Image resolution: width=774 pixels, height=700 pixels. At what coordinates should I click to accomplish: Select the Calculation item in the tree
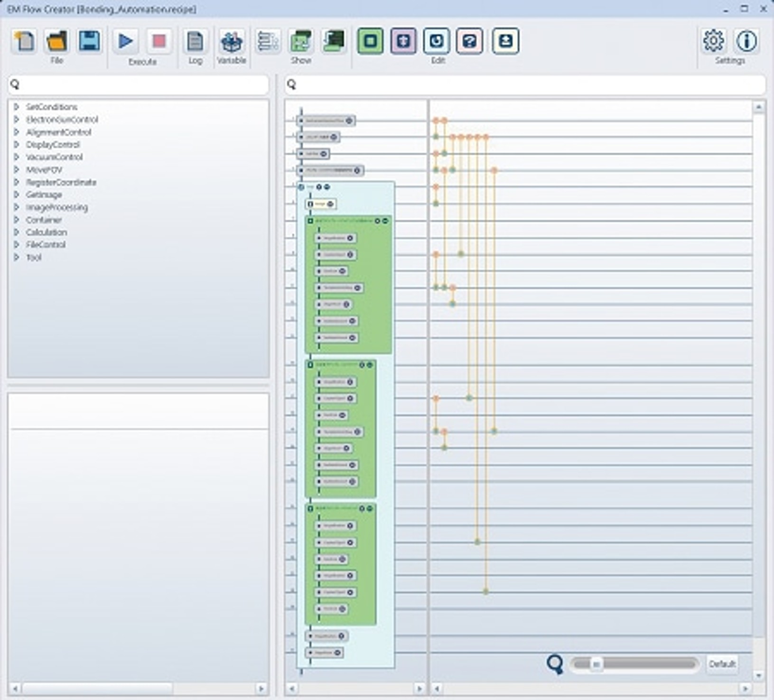click(47, 232)
